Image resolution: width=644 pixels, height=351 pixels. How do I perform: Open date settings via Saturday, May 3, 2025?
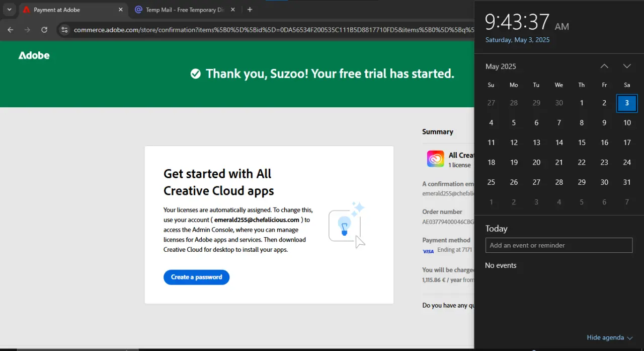point(517,40)
